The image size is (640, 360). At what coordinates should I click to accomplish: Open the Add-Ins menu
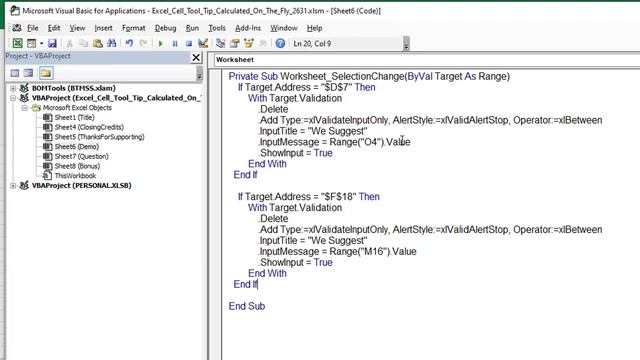point(248,28)
